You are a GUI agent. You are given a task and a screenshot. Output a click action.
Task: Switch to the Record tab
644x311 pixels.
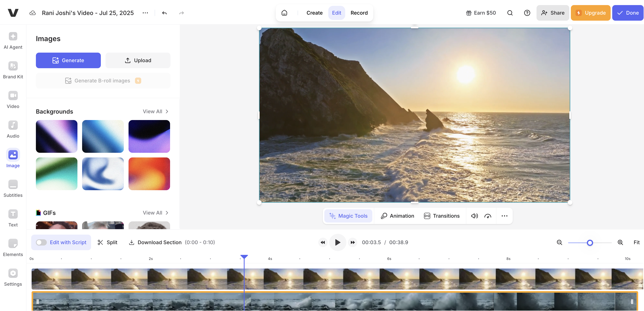click(x=359, y=13)
